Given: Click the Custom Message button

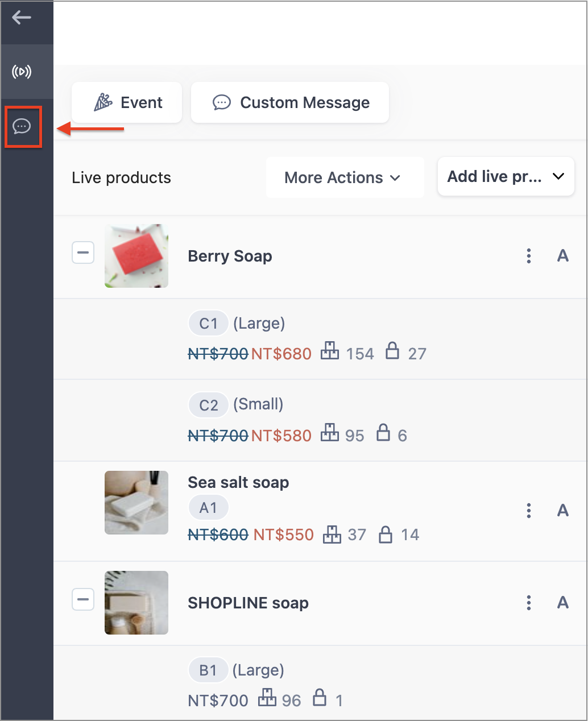Looking at the screenshot, I should pos(290,102).
